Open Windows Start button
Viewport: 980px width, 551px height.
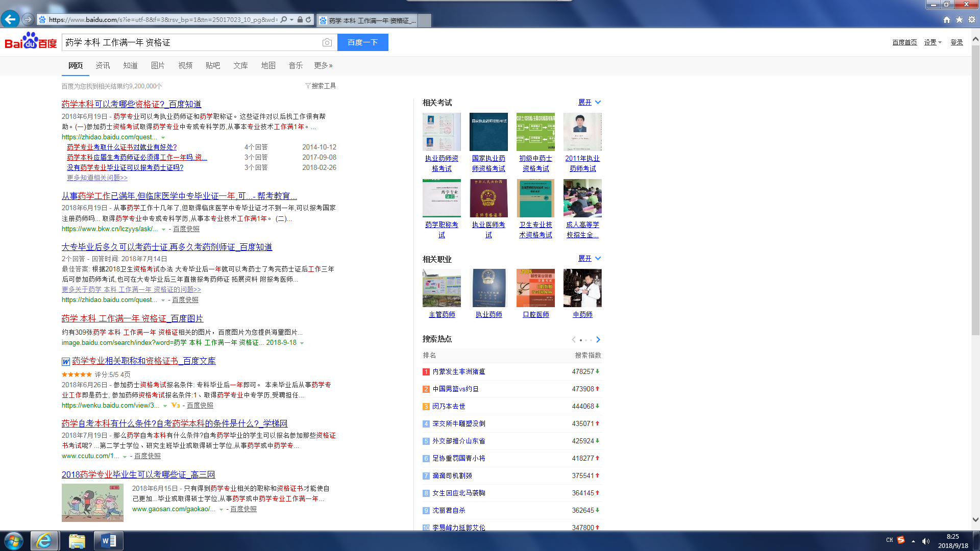click(x=14, y=541)
